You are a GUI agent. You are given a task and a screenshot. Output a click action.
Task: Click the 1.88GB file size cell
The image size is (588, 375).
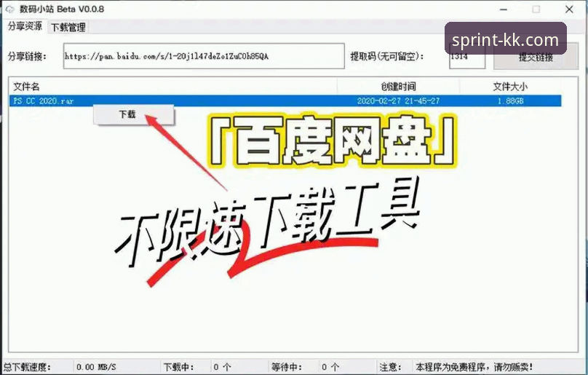click(x=510, y=100)
